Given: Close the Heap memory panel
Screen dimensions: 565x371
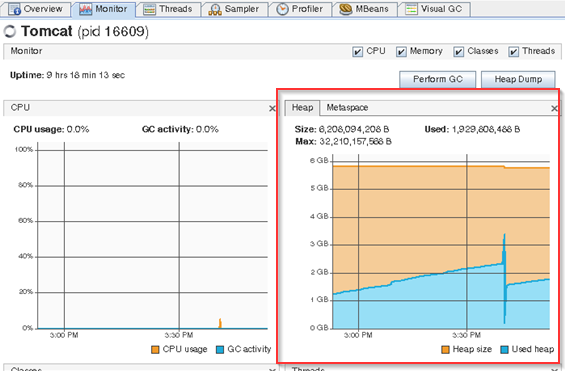Looking at the screenshot, I should coord(555,108).
